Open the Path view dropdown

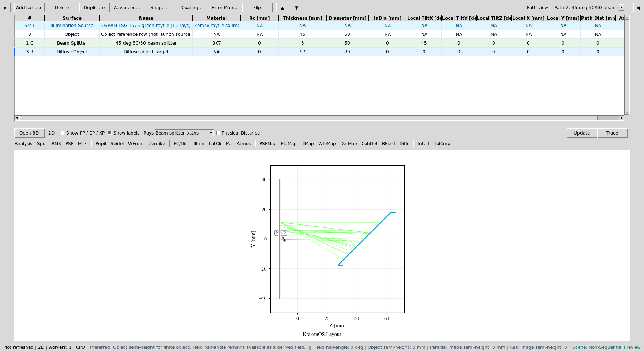588,8
